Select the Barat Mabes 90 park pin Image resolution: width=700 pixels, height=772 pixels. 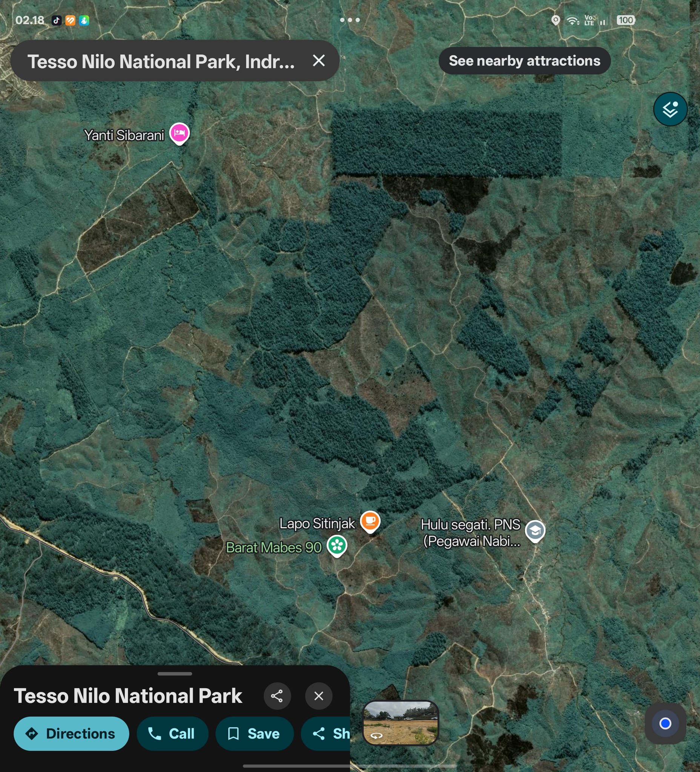click(337, 546)
